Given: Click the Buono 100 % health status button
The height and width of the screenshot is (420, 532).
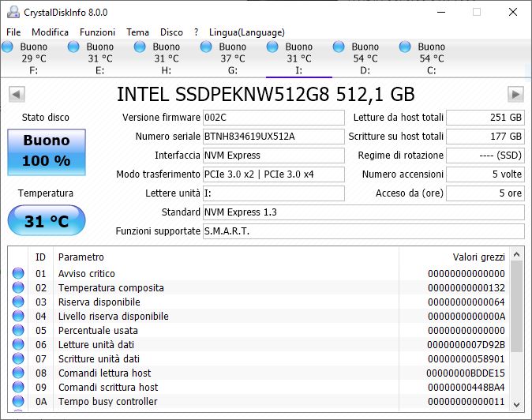Looking at the screenshot, I should (47, 152).
